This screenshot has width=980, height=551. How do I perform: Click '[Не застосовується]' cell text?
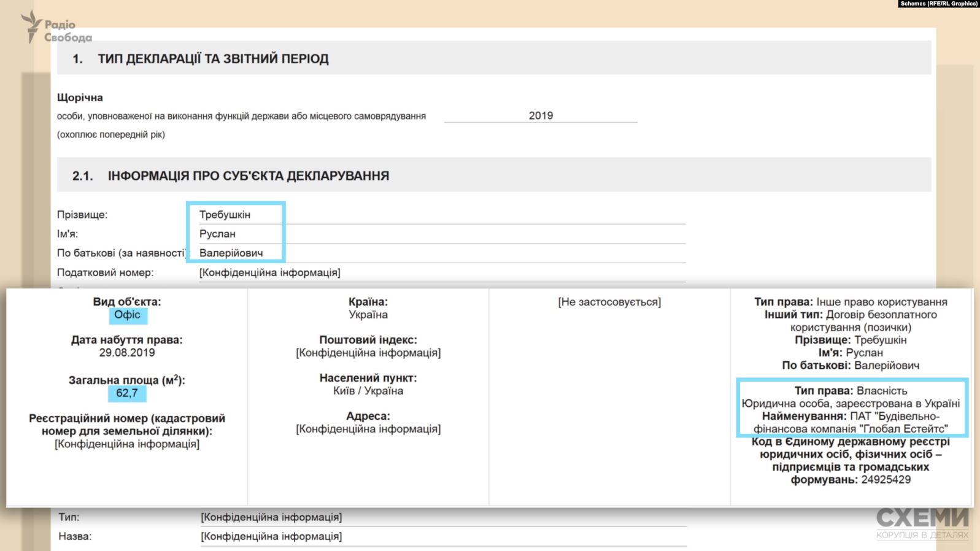point(609,302)
